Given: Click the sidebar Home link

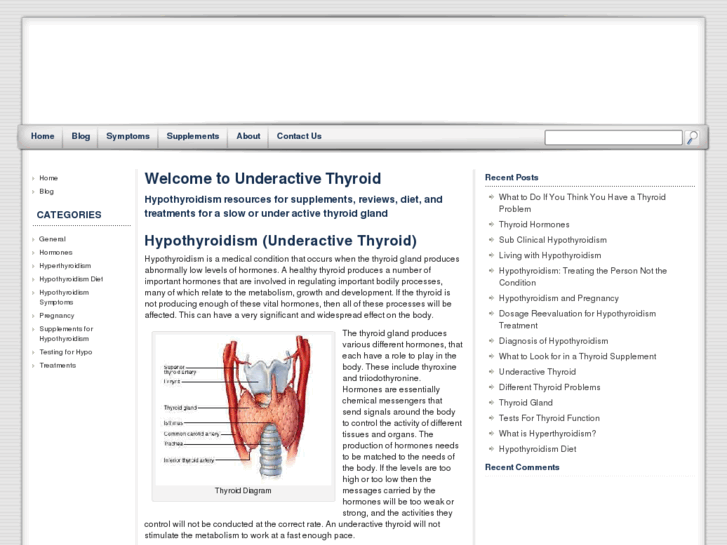Looking at the screenshot, I should click(49, 178).
